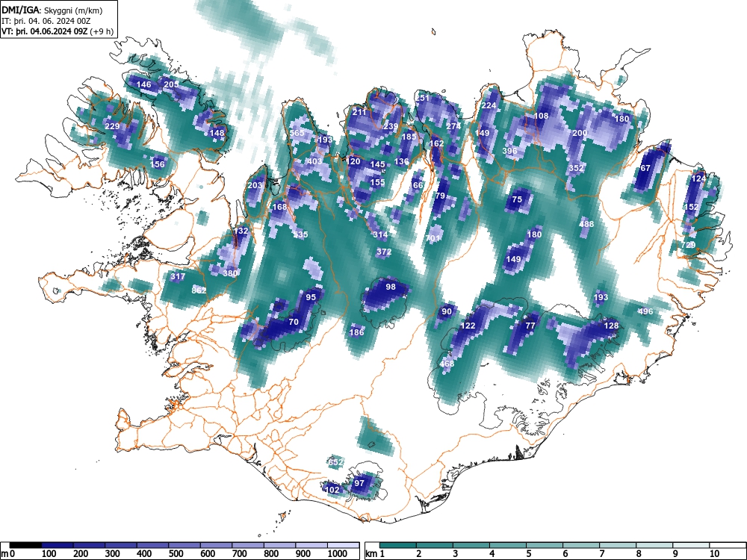Click the visibility value 380 on the map
This screenshot has height=560, width=747.
point(230,273)
